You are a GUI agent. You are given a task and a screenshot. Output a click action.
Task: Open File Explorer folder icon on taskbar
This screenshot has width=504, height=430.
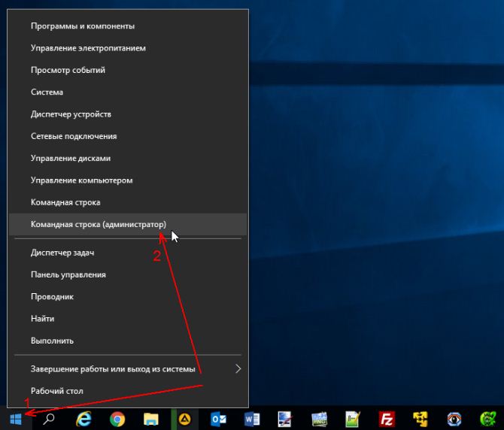151,419
